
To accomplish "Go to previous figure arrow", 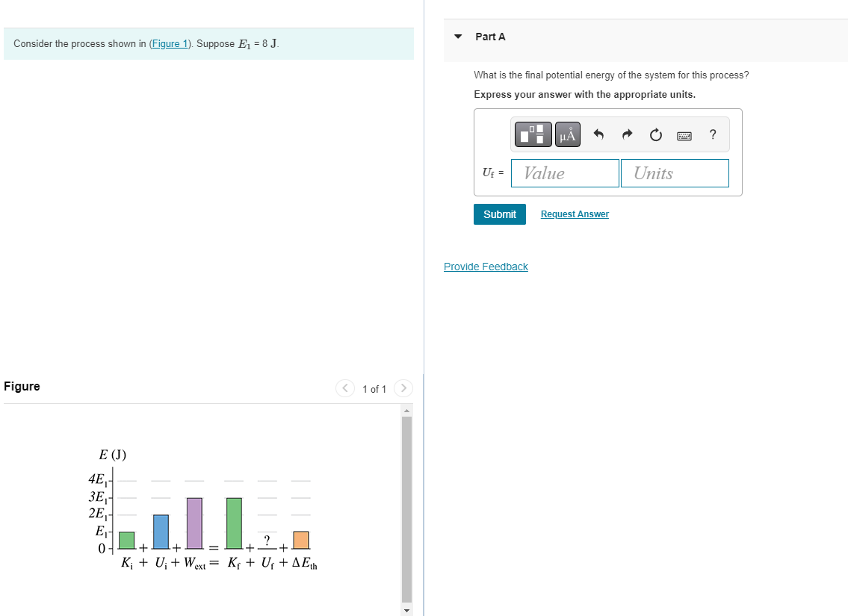I will click(x=345, y=388).
